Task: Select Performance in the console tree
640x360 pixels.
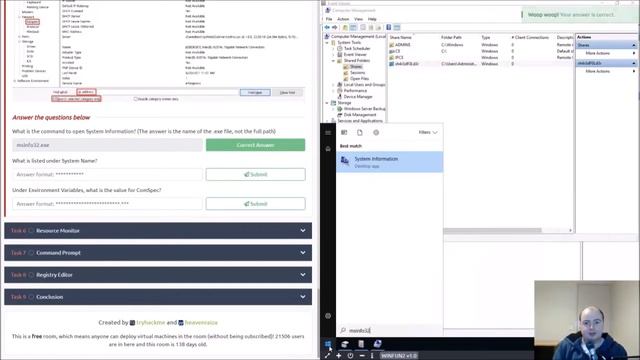Action: [x=355, y=91]
